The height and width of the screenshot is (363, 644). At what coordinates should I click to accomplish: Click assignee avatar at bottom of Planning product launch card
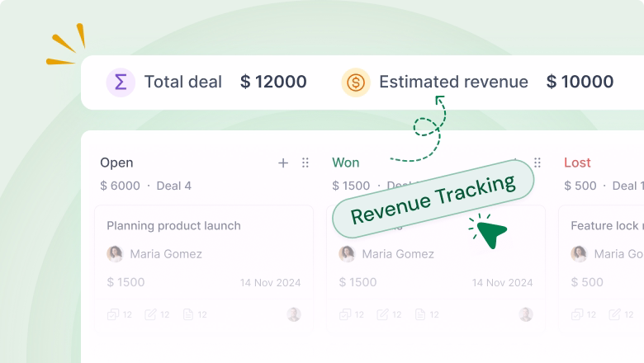(x=294, y=314)
